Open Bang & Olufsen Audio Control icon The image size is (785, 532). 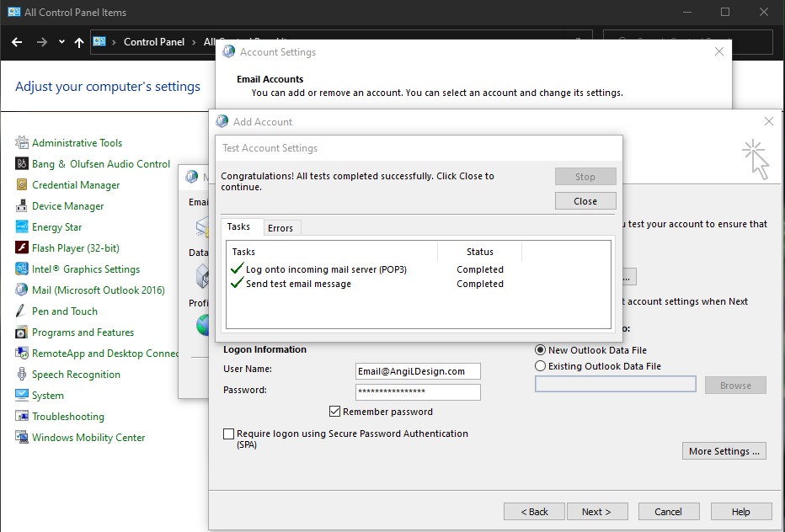[22, 163]
